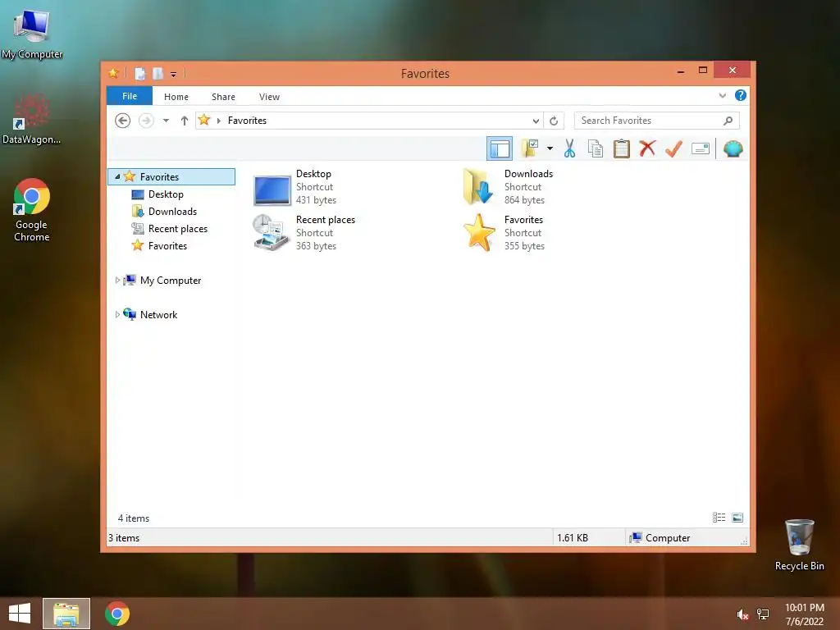Open Customize Quick Access Toolbar dropdown

[x=174, y=75]
